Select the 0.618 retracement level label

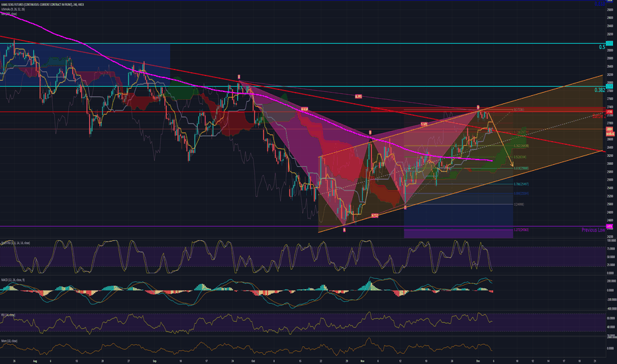(521, 168)
